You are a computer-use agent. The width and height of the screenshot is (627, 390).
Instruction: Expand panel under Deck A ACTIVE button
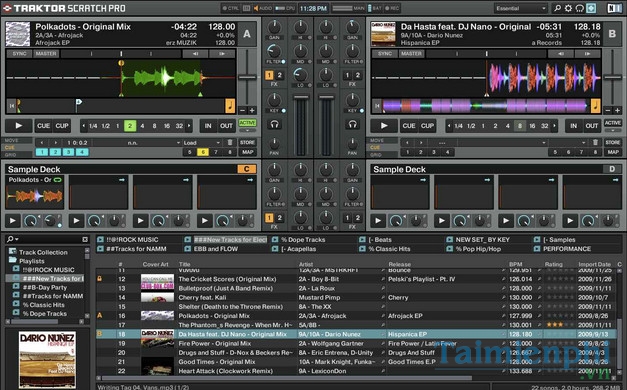click(248, 130)
